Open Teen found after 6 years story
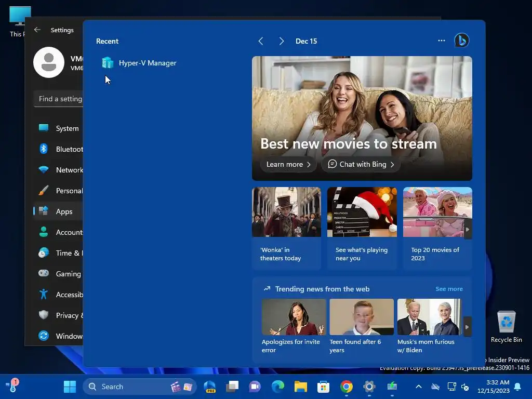 click(362, 326)
